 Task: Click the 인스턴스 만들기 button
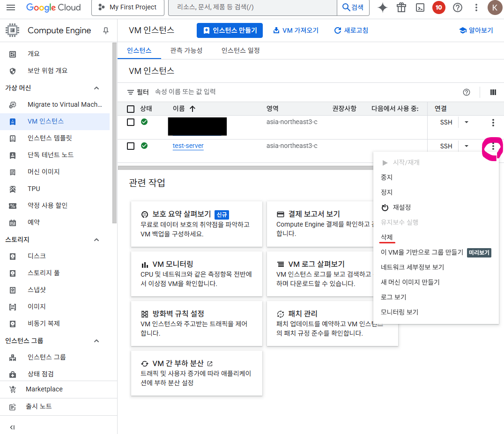point(230,30)
